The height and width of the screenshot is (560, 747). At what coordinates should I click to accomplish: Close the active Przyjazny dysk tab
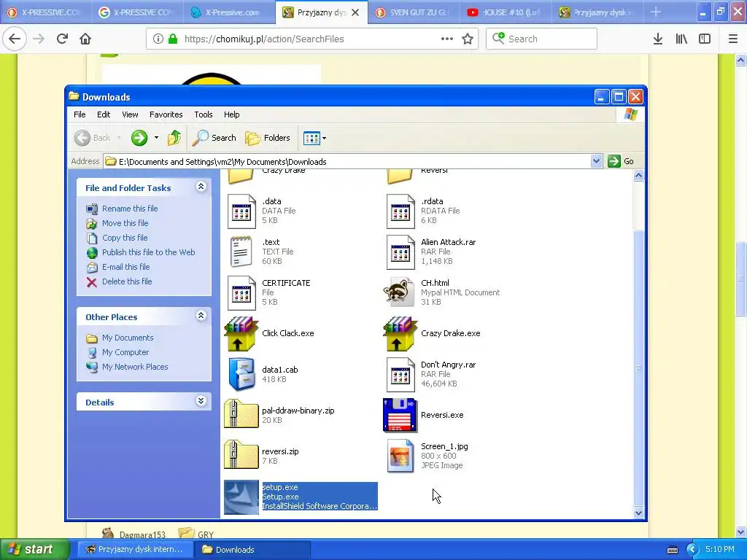point(355,13)
